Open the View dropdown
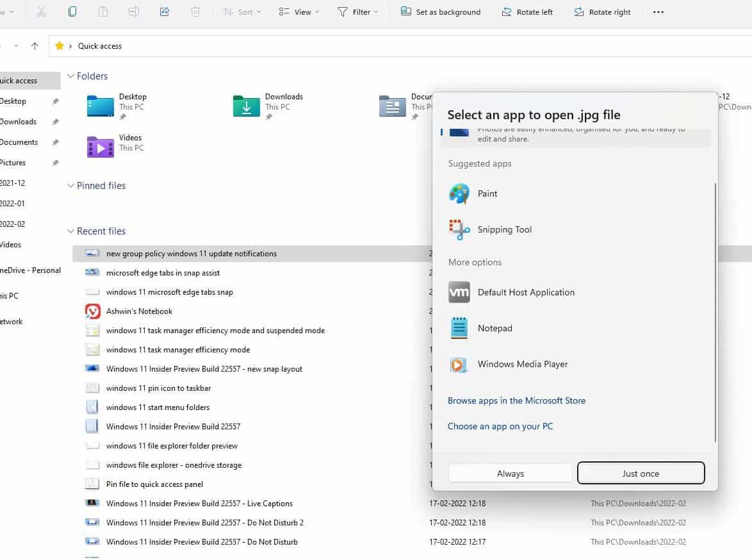Viewport: 752px width, 560px height. (298, 12)
